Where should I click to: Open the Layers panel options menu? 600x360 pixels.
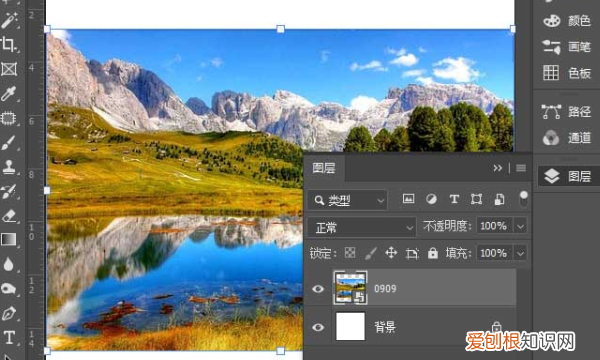tap(521, 168)
